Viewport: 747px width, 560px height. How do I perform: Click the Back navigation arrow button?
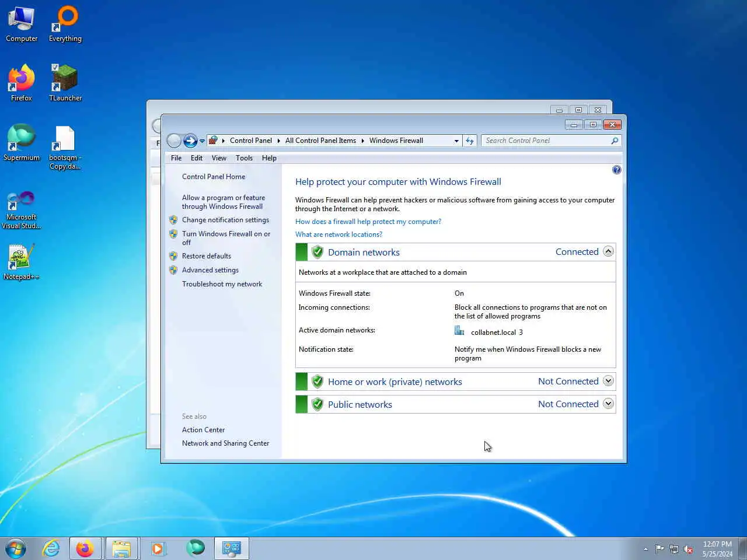click(x=174, y=141)
